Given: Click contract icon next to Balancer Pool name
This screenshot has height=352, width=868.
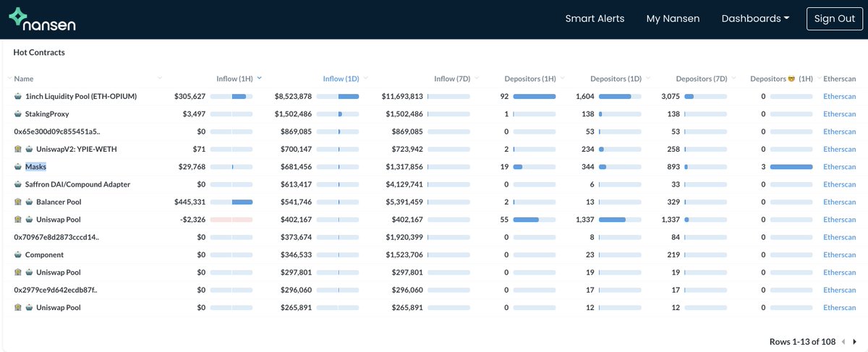Looking at the screenshot, I should tap(30, 202).
